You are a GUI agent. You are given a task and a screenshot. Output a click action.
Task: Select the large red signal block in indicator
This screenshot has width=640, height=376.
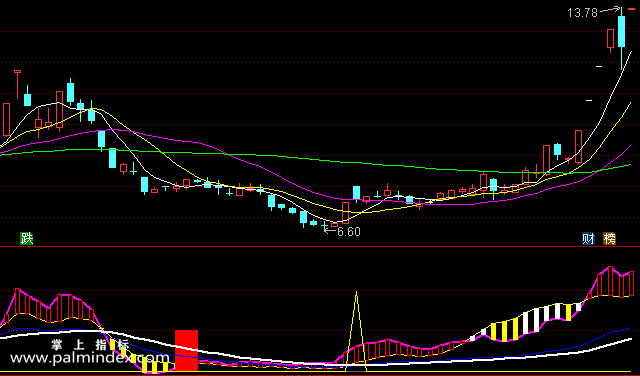(x=187, y=350)
